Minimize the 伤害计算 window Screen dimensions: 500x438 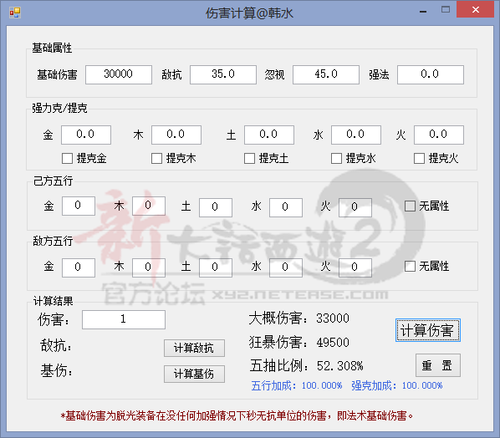(423, 11)
